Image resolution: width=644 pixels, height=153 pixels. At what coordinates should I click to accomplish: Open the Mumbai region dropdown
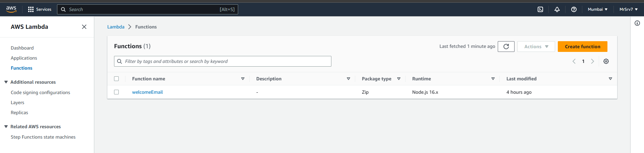(597, 9)
